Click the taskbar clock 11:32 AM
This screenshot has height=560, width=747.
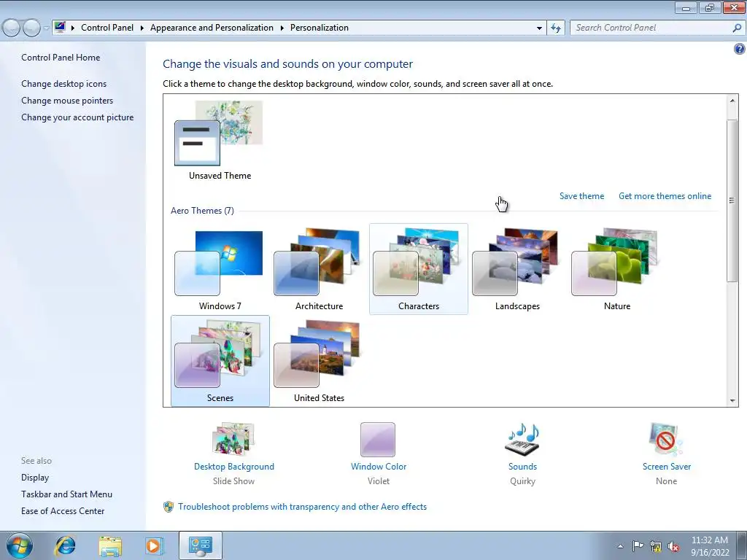[x=709, y=540]
